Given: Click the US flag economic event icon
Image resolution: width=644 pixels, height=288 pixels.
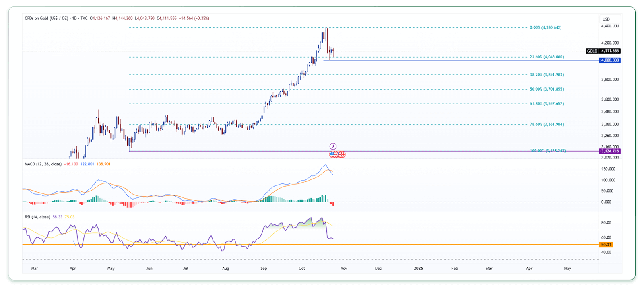Looking at the screenshot, I should 332,154.
